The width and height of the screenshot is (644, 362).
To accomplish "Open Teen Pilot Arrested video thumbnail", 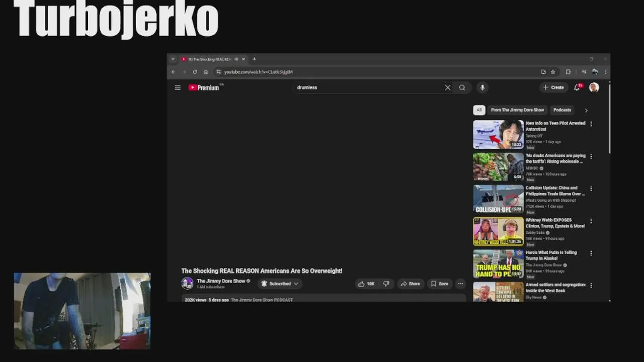I will point(498,134).
